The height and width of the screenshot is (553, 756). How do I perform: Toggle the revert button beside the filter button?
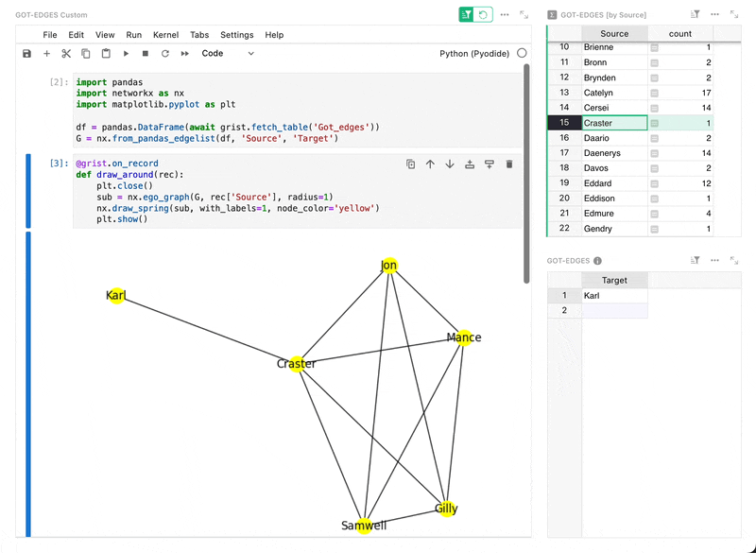click(x=483, y=14)
